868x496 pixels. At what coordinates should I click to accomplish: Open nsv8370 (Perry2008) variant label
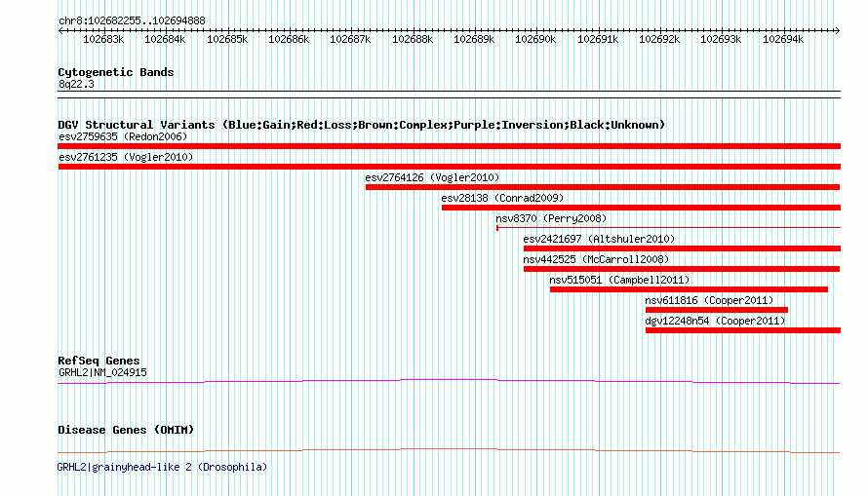[551, 218]
